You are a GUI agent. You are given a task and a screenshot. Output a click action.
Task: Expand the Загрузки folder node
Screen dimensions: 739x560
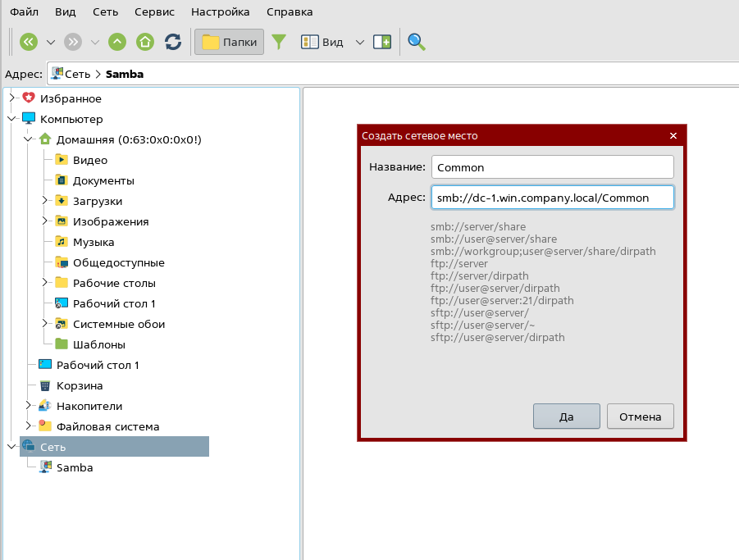click(x=45, y=201)
